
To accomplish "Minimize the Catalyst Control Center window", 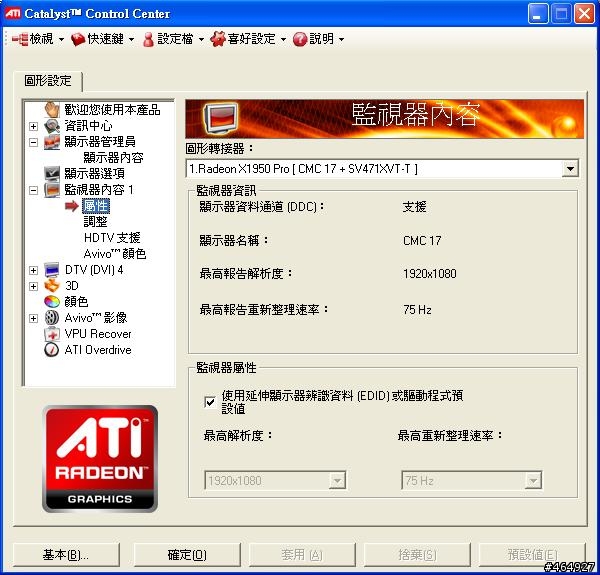I will pyautogui.click(x=538, y=14).
